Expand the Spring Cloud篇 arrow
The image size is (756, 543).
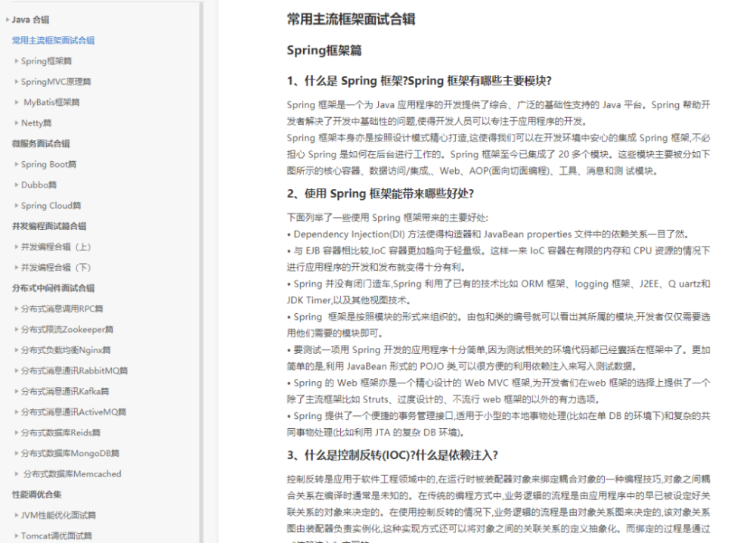(x=17, y=206)
